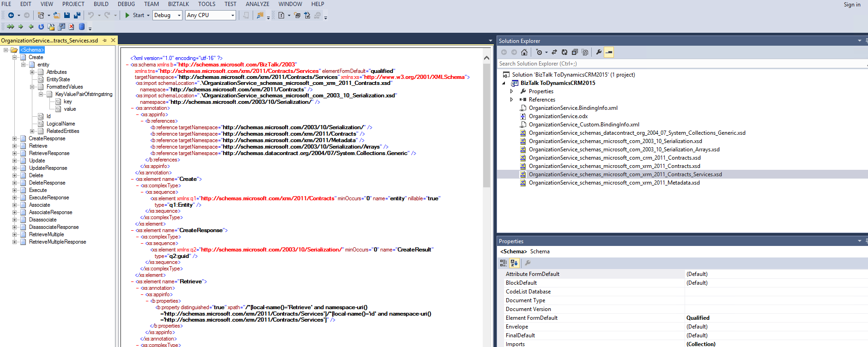Image resolution: width=868 pixels, height=347 pixels.
Task: Open the active documents dropdown arrow above the XML view
Action: click(x=490, y=41)
